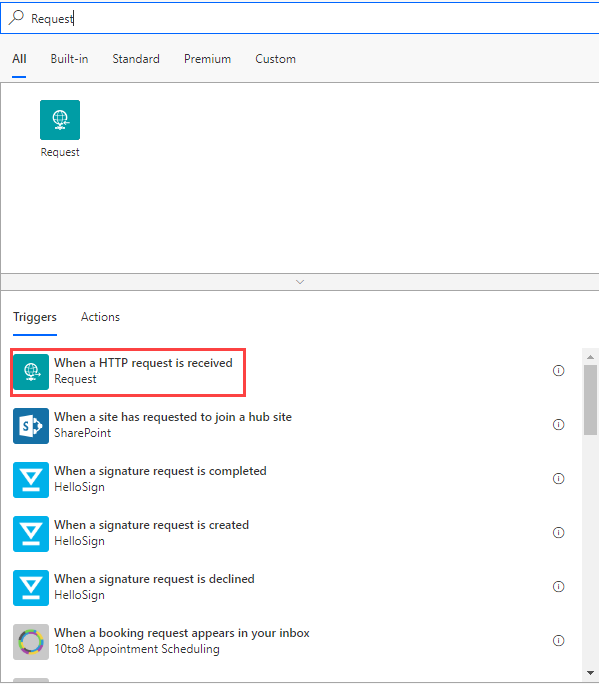Show info for signature request declined
Viewport: 599px width, 684px height.
[558, 587]
